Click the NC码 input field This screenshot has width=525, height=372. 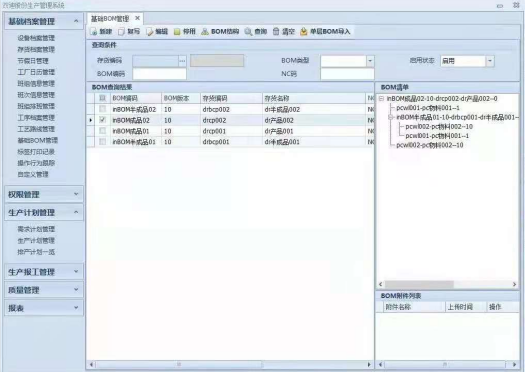point(347,74)
